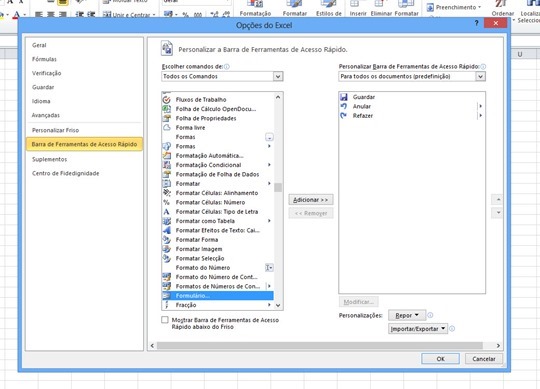Screen dimensions: 540x389
Task: Expand the Refazer submenu arrow in right list
Action: [480, 116]
